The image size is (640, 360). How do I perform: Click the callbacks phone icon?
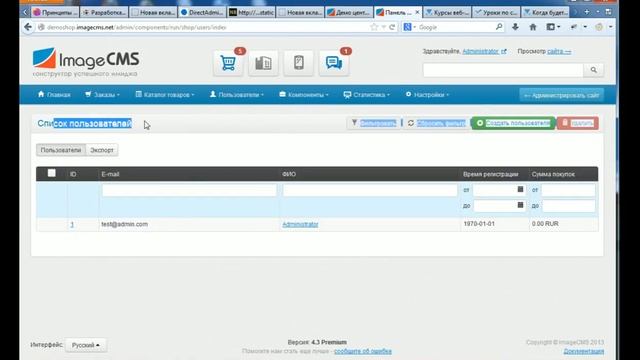pos(299,63)
